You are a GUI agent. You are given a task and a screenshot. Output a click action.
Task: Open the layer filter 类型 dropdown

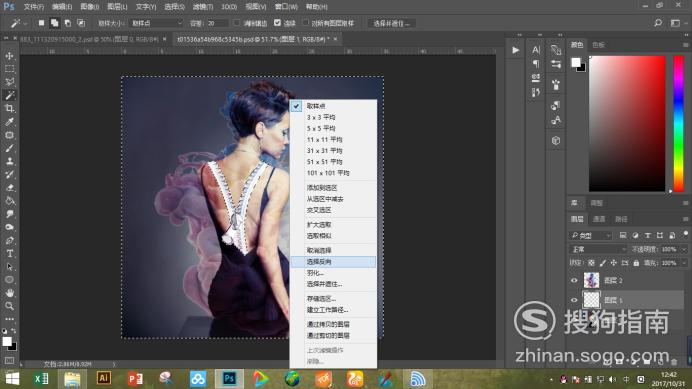click(590, 235)
